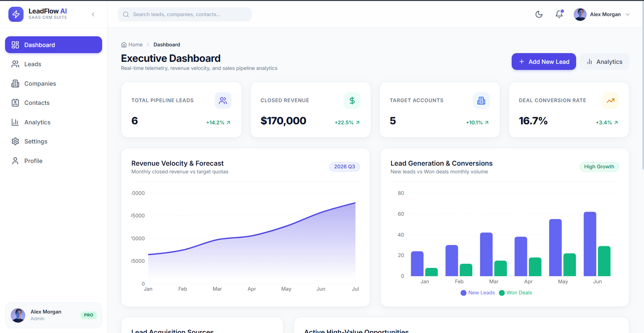
Task: Click the Contacts badge icon in sidebar
Action: [15, 103]
